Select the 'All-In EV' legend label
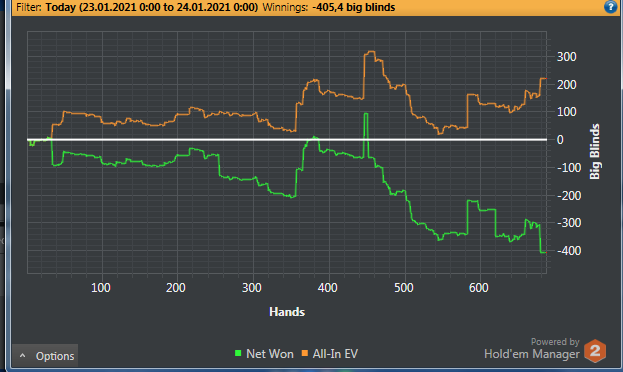 [335, 354]
